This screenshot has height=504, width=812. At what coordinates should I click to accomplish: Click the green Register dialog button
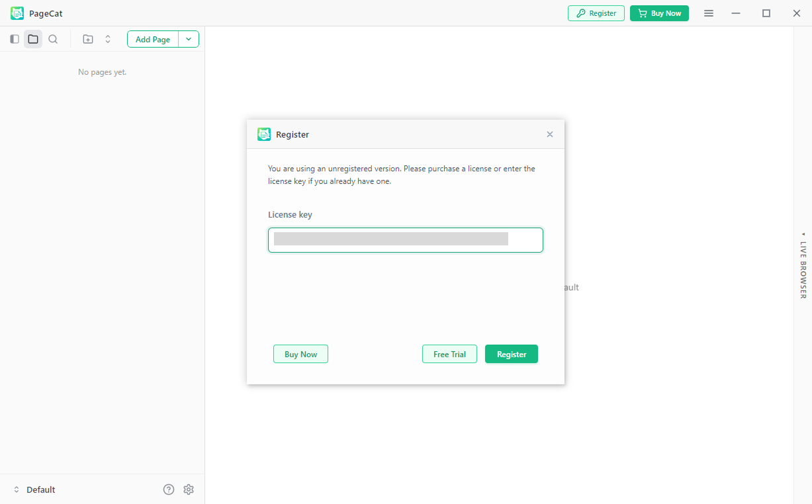[x=512, y=355]
